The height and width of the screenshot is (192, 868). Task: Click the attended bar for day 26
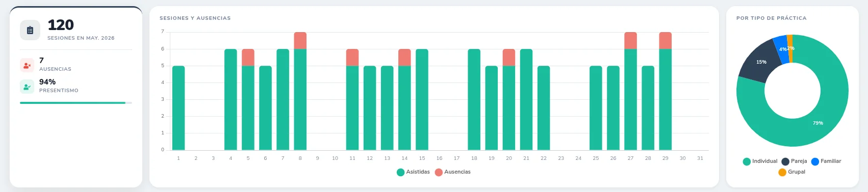[613, 108]
